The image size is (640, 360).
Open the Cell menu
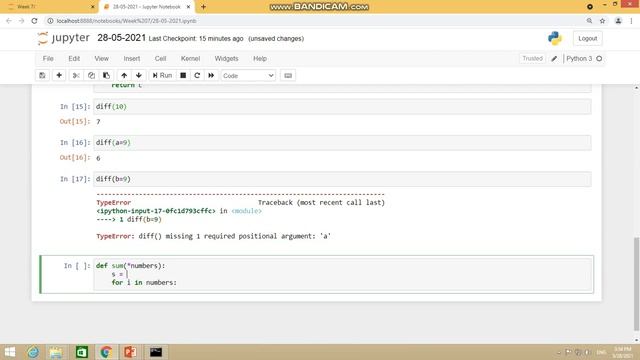coord(160,59)
